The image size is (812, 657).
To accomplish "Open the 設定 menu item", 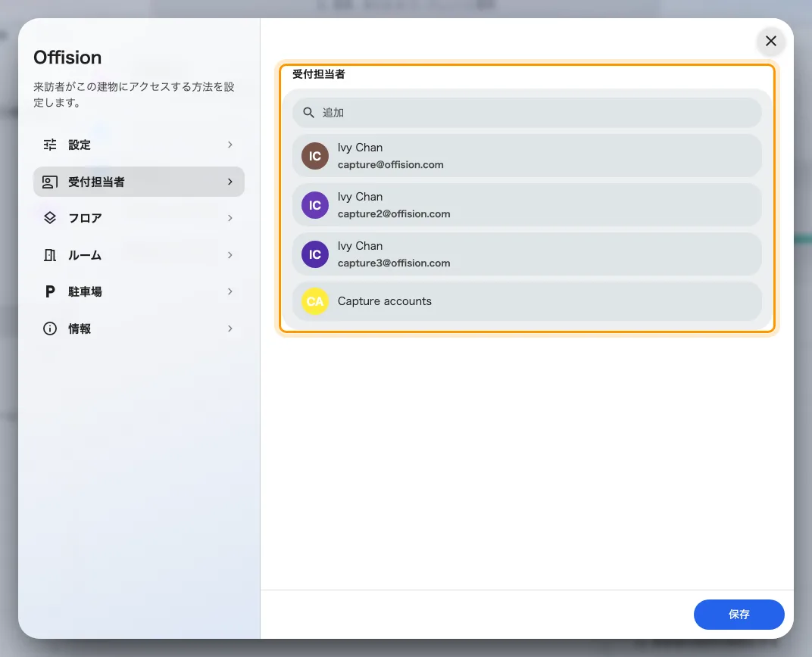I will 139,145.
